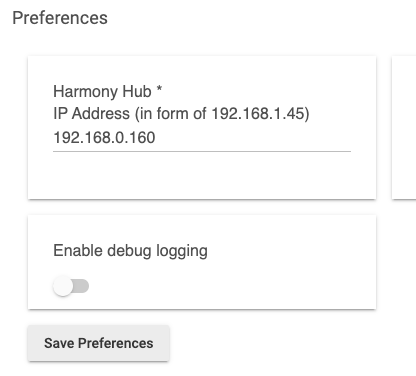
Task: Click the white knob of debug switch
Action: 63,286
